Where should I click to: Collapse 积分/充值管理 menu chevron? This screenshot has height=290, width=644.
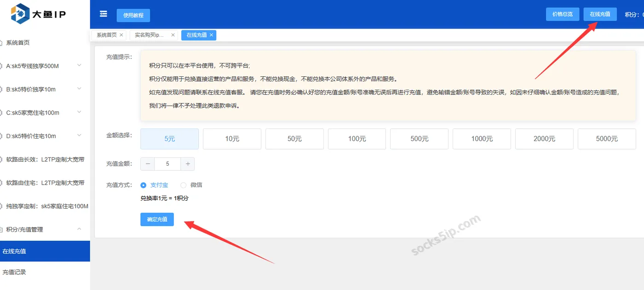pos(79,229)
